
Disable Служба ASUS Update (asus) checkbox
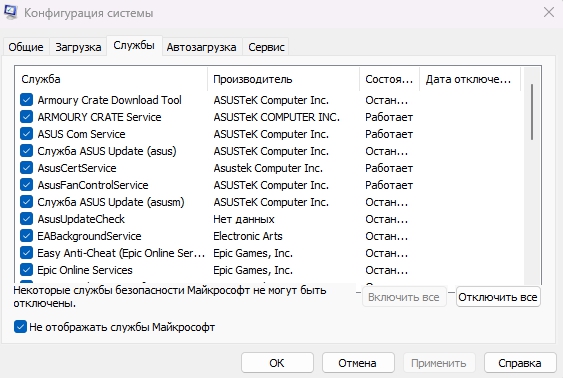27,150
